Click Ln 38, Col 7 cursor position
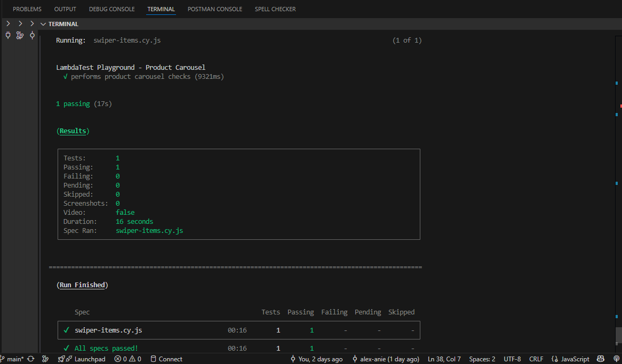 tap(444, 359)
